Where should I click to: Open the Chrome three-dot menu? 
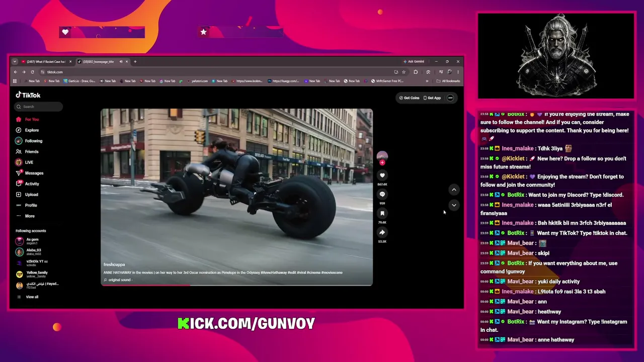[x=458, y=72]
